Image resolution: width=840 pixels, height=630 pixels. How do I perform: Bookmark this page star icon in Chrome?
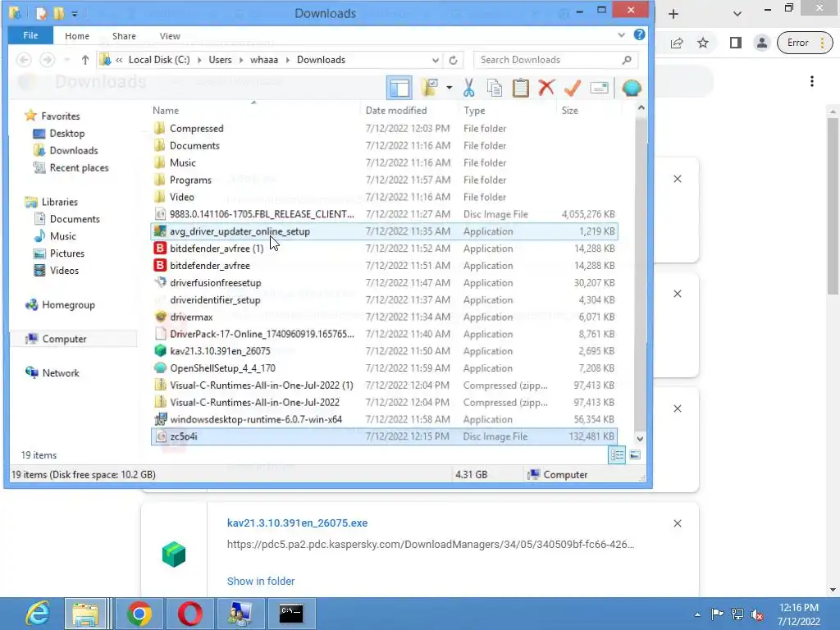703,43
